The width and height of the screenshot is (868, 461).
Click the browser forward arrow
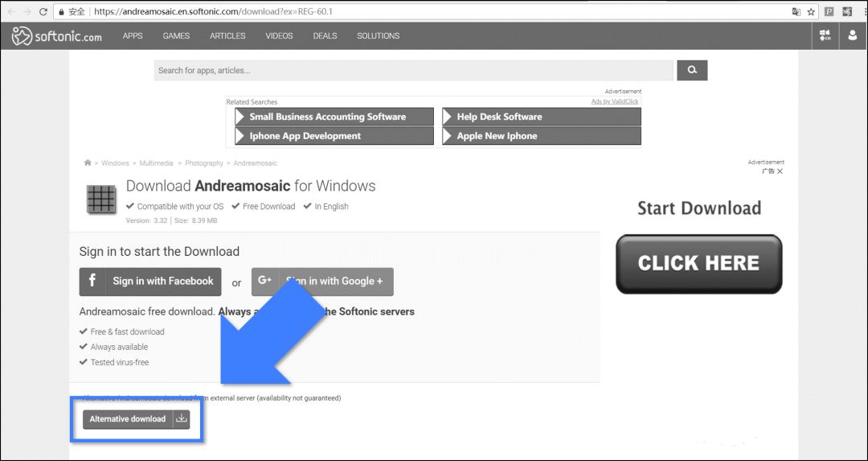pos(27,11)
